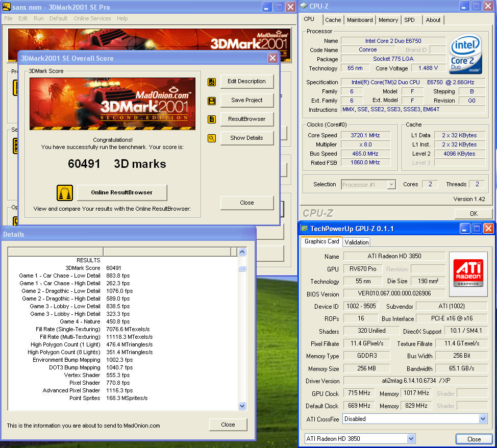
Task: Click the 60491 3D marks score text
Action: point(117,164)
